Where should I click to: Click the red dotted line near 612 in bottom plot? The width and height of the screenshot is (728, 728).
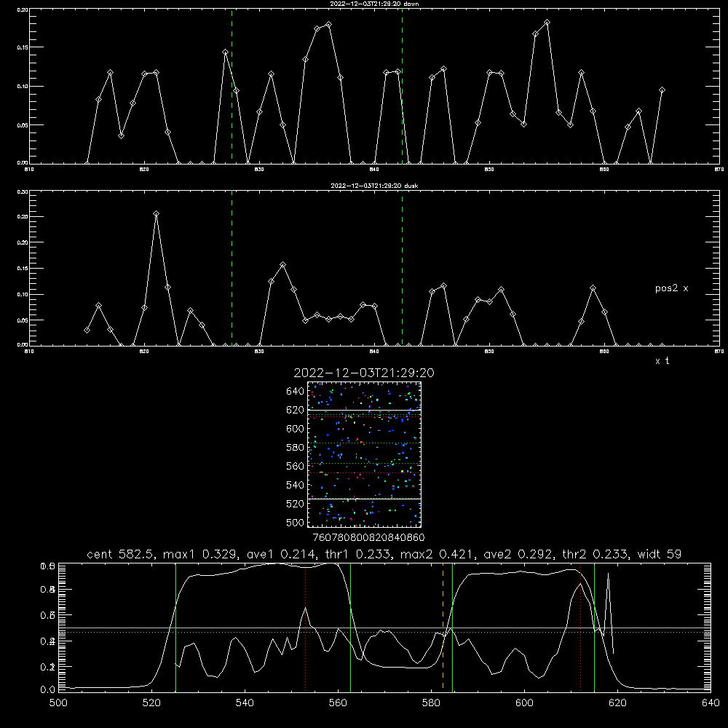581,627
